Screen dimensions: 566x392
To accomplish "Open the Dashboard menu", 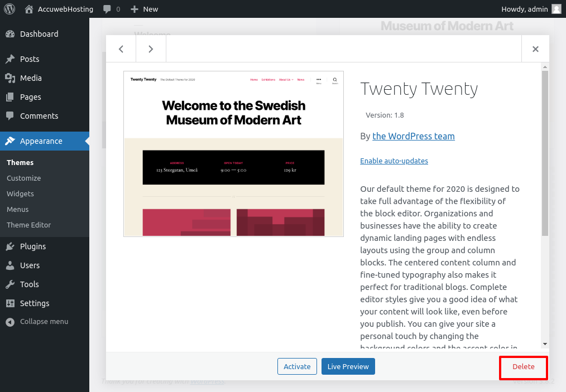I will point(39,34).
